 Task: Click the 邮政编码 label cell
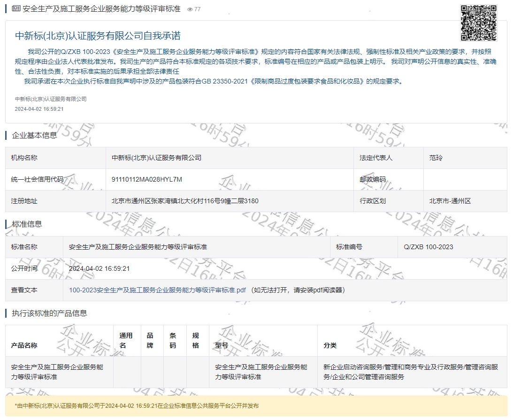pyautogui.click(x=389, y=179)
